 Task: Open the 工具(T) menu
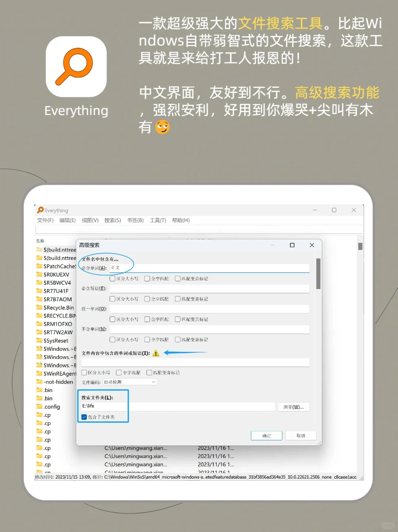(158, 220)
